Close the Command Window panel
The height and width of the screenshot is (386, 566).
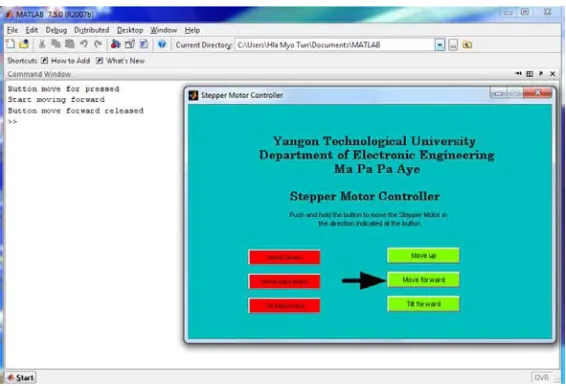(552, 74)
